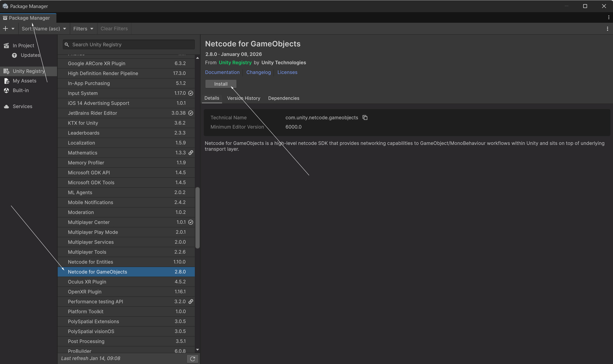Open the toolbar three-dot options menu

coord(607,29)
